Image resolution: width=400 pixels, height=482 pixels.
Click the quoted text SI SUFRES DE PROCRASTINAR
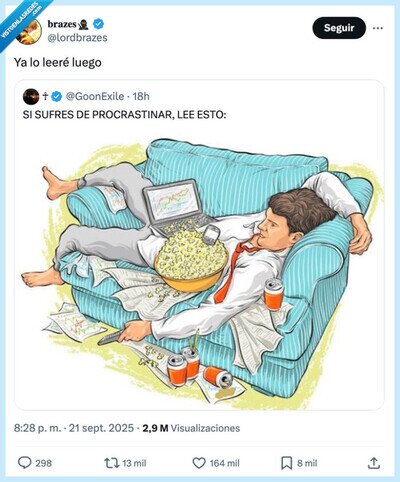(98, 115)
